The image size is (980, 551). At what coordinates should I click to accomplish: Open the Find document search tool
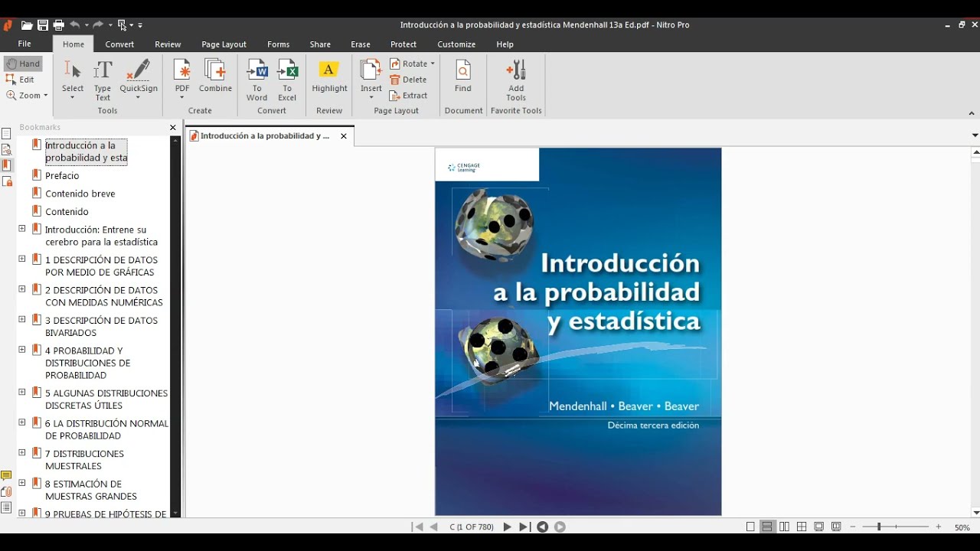(x=463, y=77)
